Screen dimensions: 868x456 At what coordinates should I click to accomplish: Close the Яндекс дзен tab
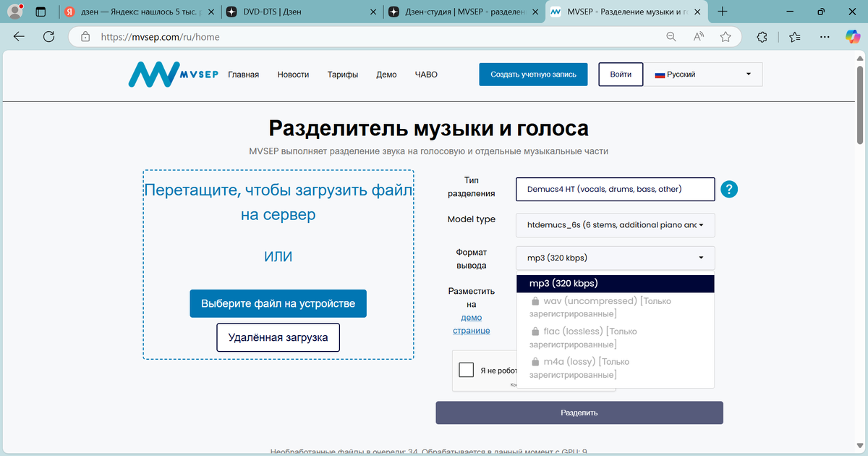click(x=210, y=12)
